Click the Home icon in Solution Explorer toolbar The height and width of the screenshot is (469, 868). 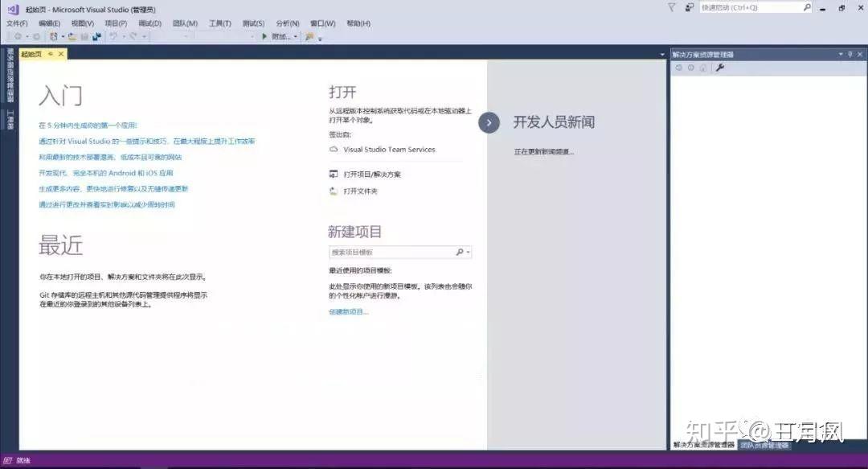point(703,68)
